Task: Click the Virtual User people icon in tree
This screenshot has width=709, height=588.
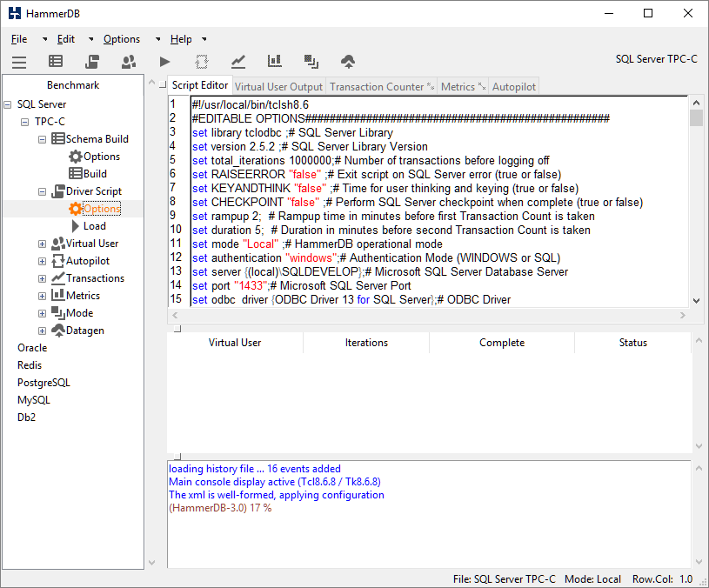Action: (58, 244)
